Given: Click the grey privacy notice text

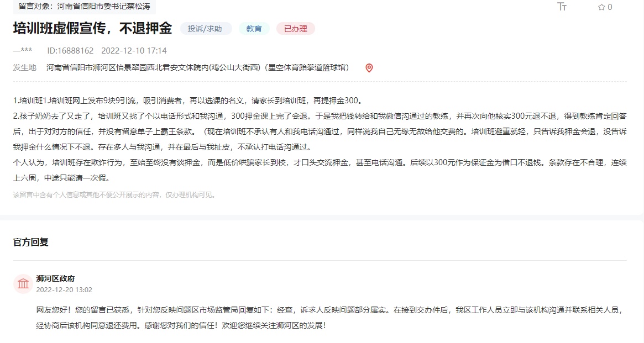Looking at the screenshot, I should click(x=115, y=194).
